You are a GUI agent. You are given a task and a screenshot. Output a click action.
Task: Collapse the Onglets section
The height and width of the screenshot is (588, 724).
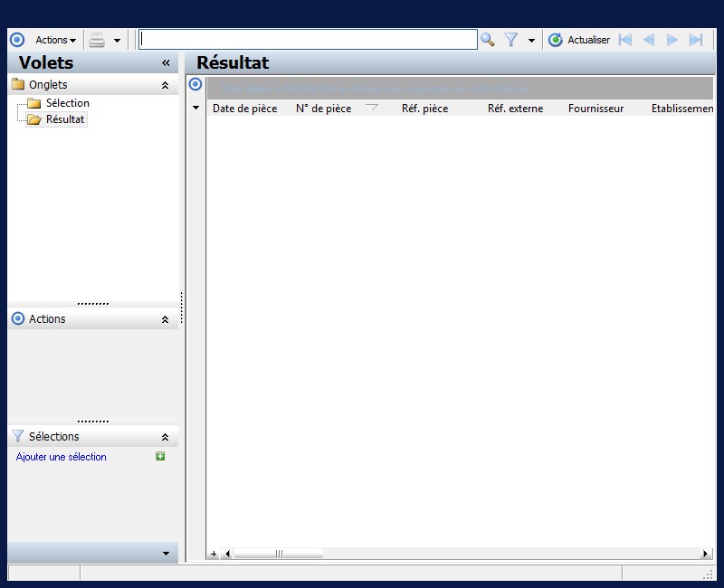tap(165, 85)
